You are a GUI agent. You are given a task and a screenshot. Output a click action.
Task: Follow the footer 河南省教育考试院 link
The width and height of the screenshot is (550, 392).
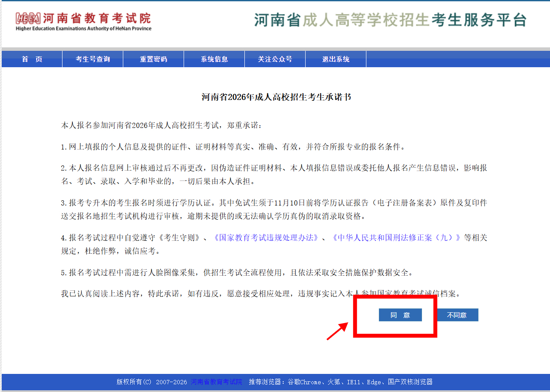[216, 382]
